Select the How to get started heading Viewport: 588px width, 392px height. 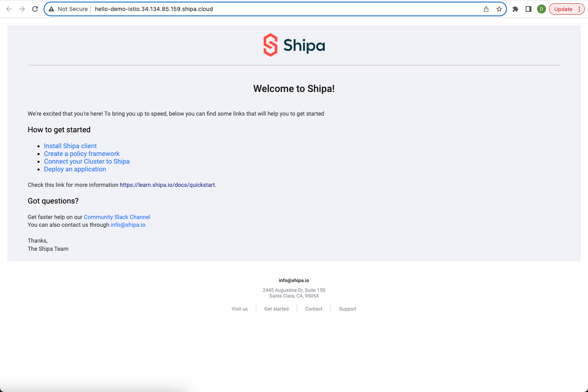pyautogui.click(x=59, y=130)
